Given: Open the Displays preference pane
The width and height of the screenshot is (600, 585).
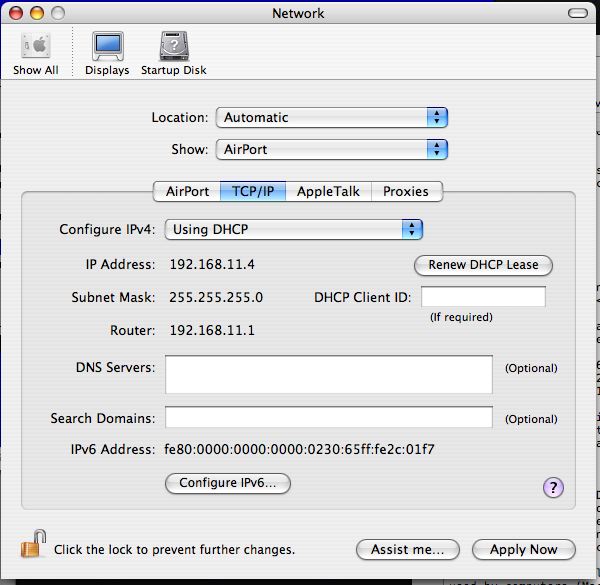Looking at the screenshot, I should [x=107, y=54].
